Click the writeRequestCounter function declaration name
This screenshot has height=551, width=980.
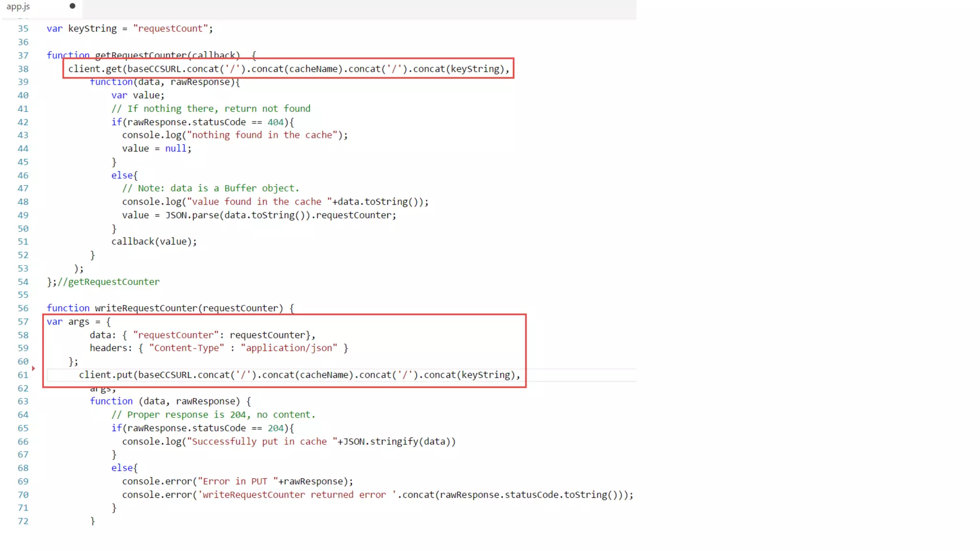point(145,309)
